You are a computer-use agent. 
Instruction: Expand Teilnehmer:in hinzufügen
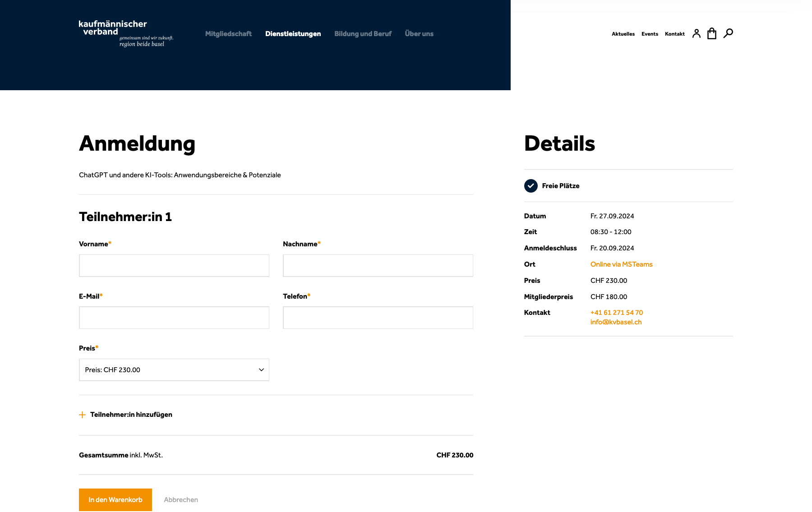pos(131,415)
